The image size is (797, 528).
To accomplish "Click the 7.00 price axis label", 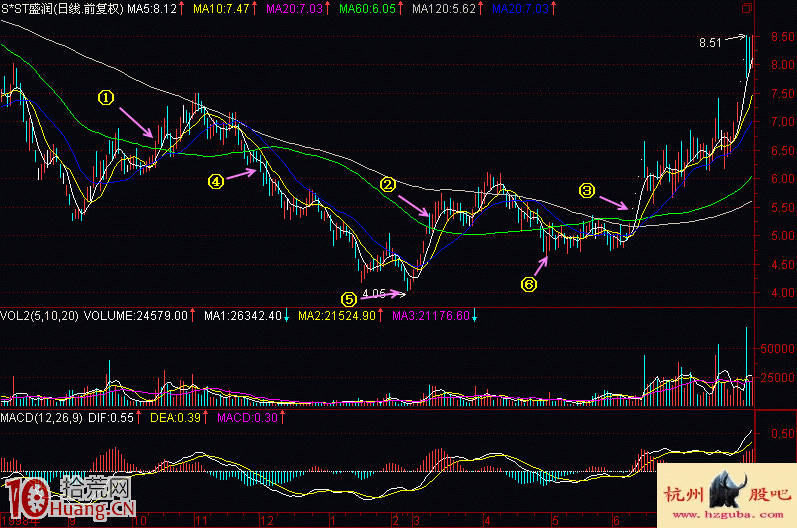I will (783, 121).
